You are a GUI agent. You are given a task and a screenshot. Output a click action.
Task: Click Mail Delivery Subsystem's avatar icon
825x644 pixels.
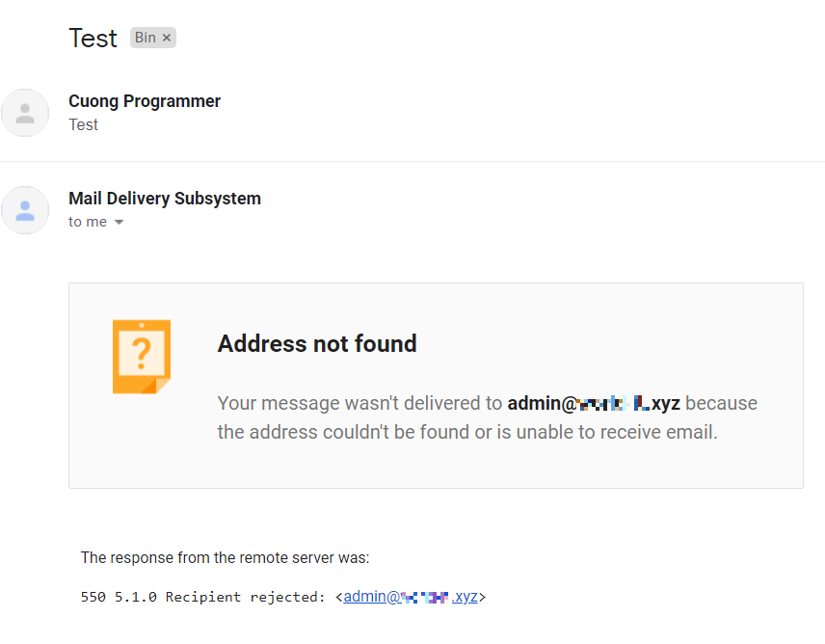(x=25, y=210)
